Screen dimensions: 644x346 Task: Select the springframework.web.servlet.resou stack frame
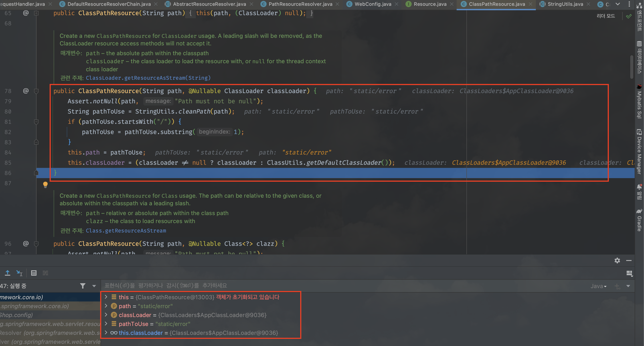tap(50, 324)
